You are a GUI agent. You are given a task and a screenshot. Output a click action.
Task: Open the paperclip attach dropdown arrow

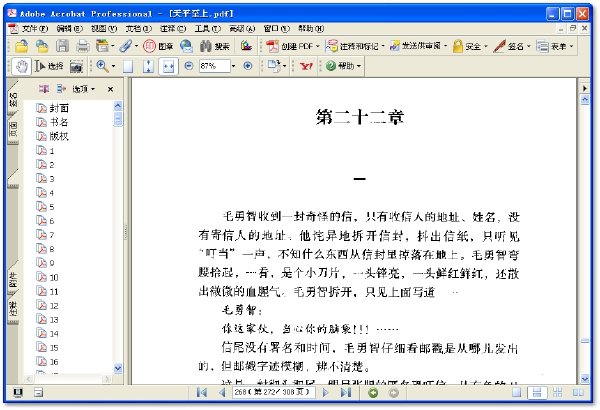[x=136, y=46]
